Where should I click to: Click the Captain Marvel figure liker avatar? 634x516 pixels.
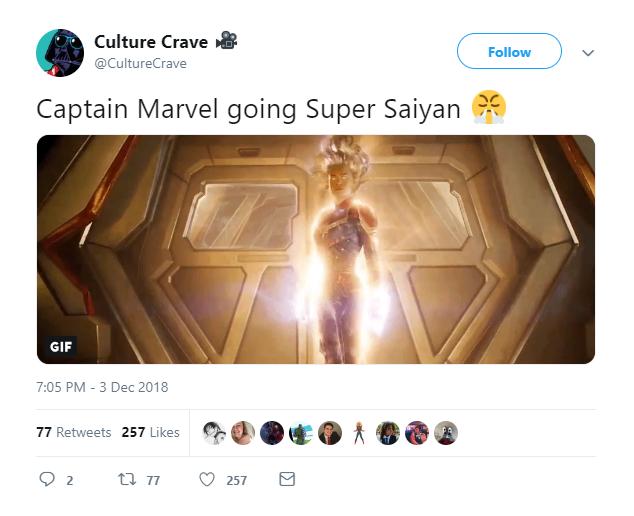pyautogui.click(x=359, y=432)
